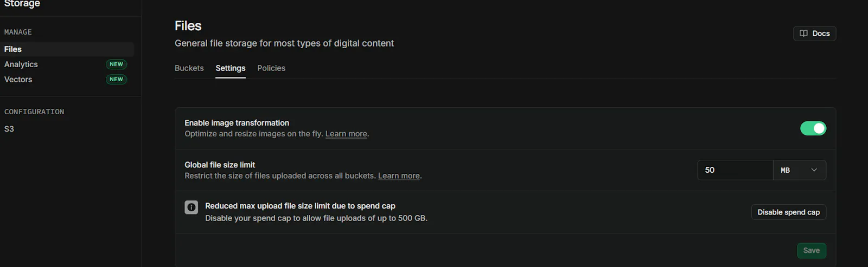Select the Settings tab

pos(231,68)
